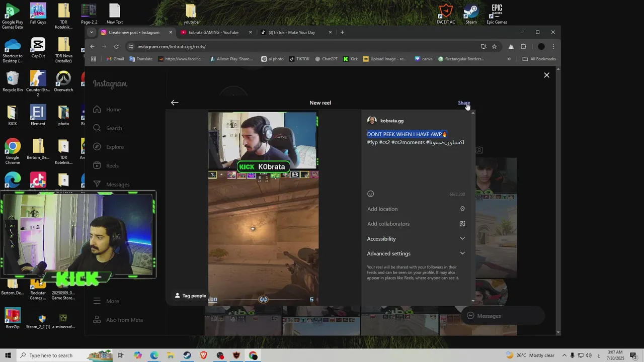Open Home in Instagram sidebar
Image resolution: width=644 pixels, height=362 pixels.
coord(107,110)
